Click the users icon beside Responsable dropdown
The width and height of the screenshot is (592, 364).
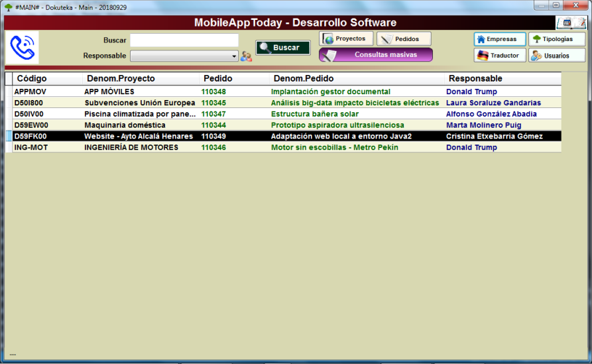click(246, 56)
